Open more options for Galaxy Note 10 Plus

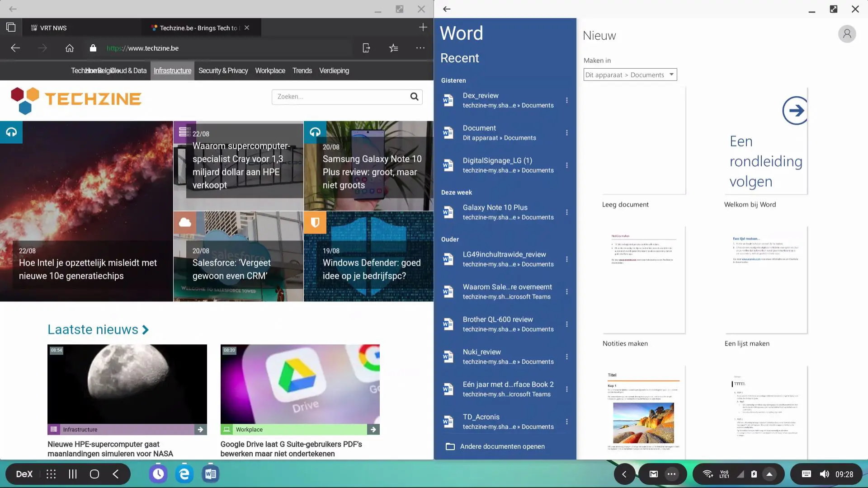coord(567,212)
